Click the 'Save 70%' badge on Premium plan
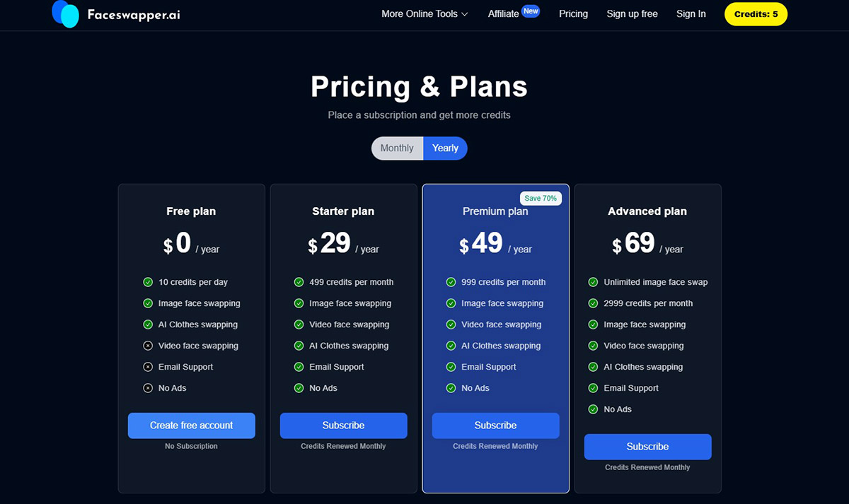The width and height of the screenshot is (849, 504). point(541,199)
